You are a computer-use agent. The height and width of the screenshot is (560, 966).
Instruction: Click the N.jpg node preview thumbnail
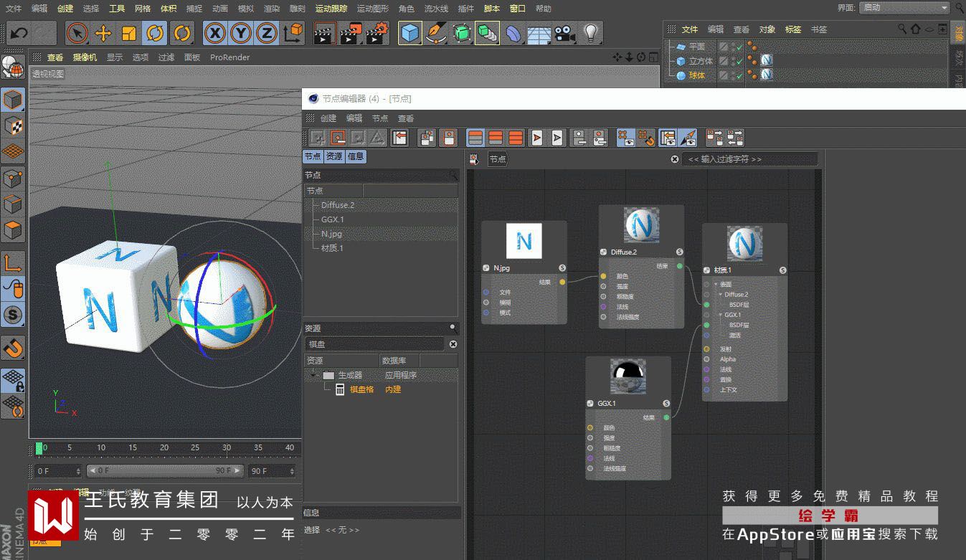524,241
